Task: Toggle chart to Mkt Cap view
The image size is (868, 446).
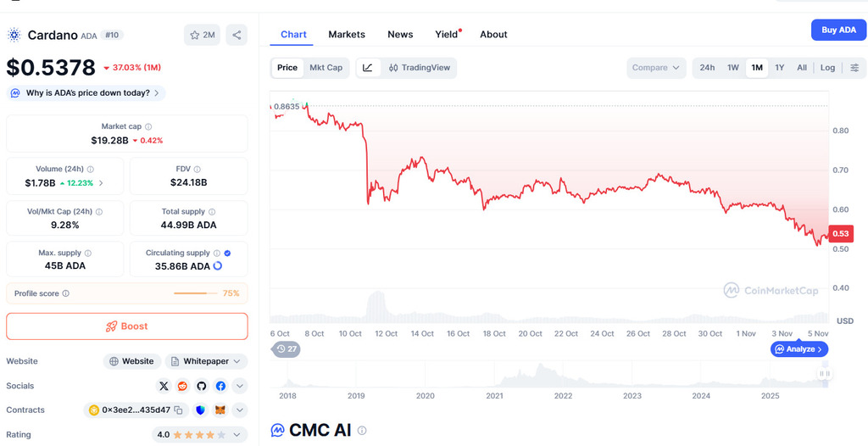Action: (x=325, y=68)
